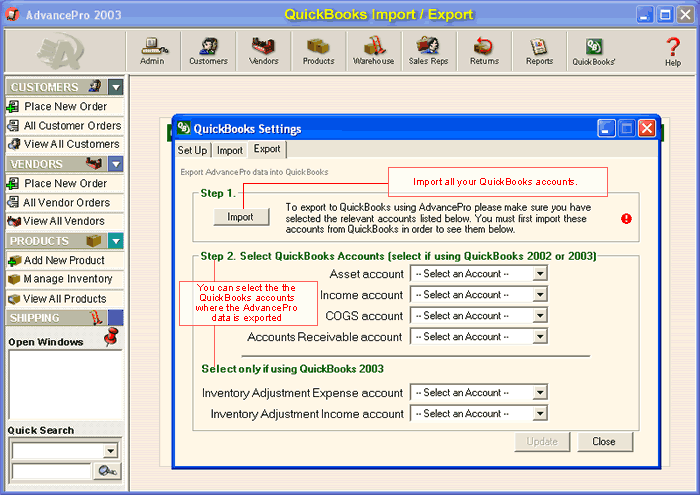Open the Admin toolbar icon

pyautogui.click(x=154, y=51)
